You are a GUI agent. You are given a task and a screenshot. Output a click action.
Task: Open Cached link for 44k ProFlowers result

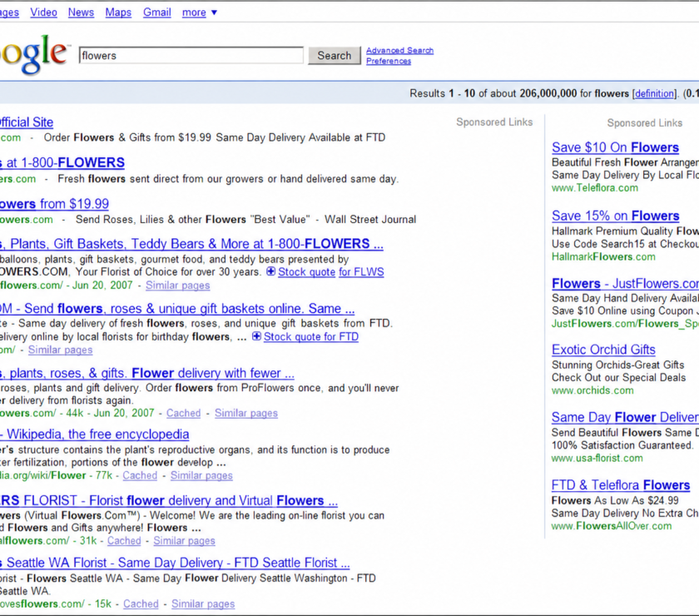click(x=184, y=413)
